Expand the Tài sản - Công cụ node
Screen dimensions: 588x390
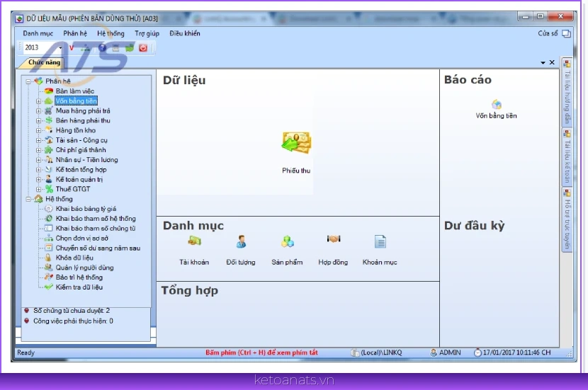(39, 140)
